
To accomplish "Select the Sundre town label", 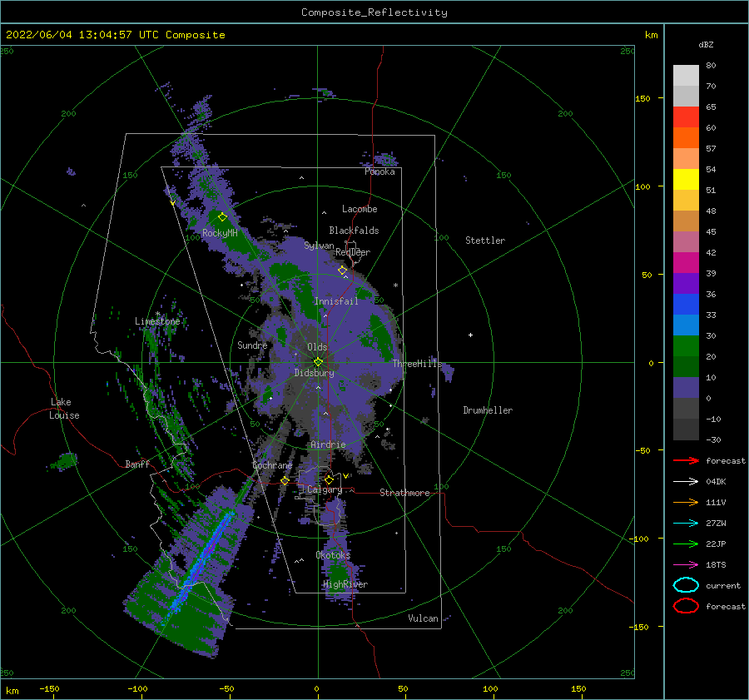I will point(252,345).
